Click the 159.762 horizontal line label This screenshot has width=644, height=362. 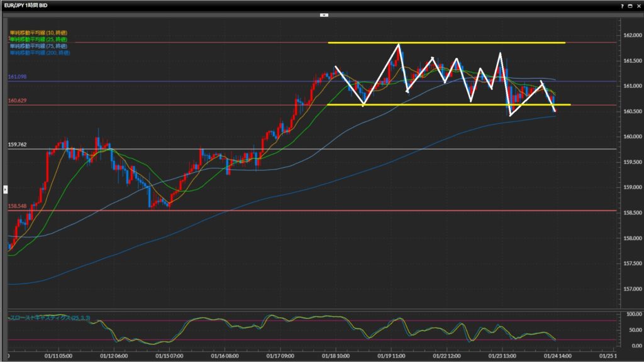click(x=17, y=144)
